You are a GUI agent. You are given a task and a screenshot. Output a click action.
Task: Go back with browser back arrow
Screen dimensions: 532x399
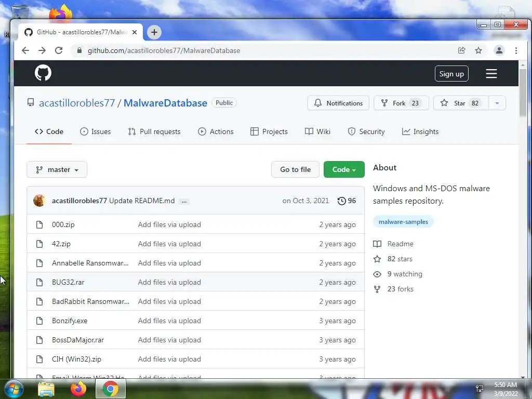coord(25,50)
